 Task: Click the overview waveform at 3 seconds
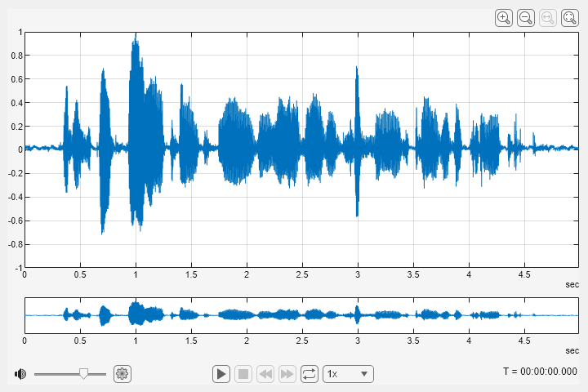358,314
